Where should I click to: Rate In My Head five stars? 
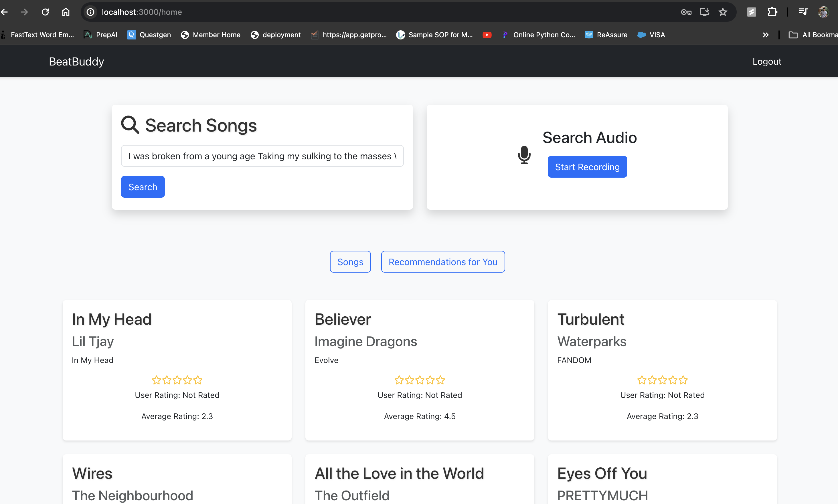(x=198, y=380)
